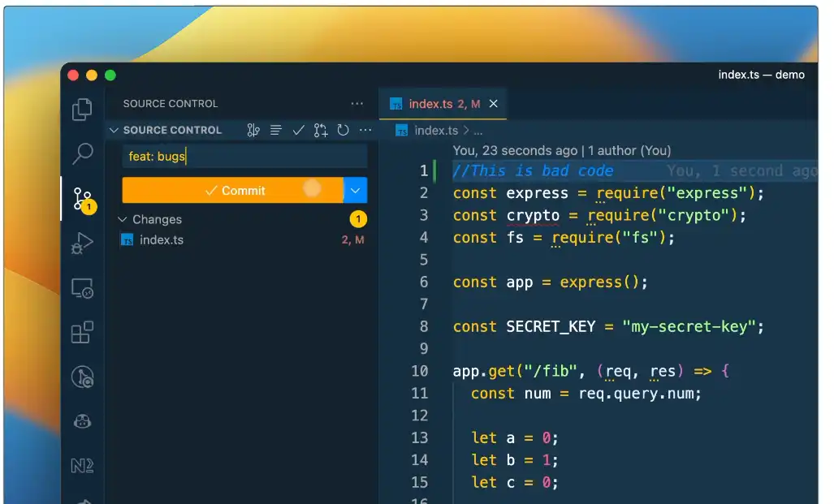Screen dimensions: 834x504
Task: Click the Source Control icon showing badge 1
Action: pyautogui.click(x=82, y=197)
